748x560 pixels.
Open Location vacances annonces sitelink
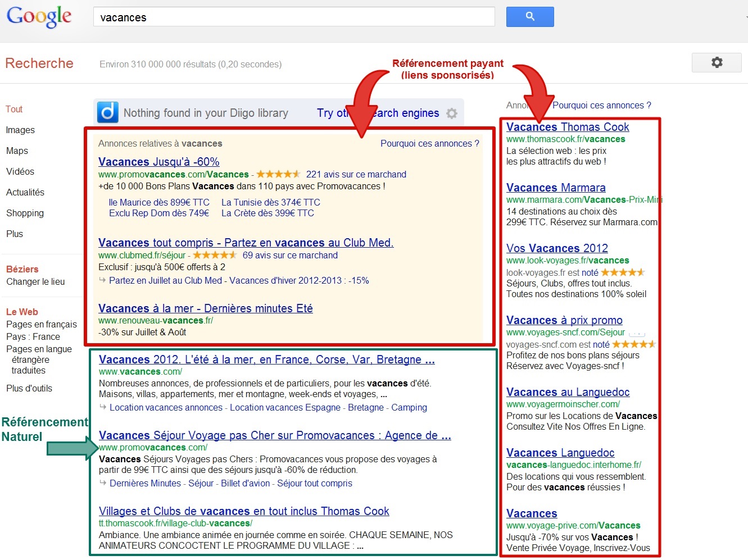click(166, 407)
